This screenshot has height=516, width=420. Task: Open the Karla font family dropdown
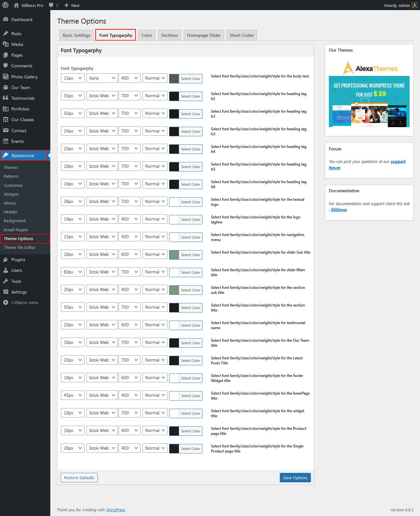point(102,78)
